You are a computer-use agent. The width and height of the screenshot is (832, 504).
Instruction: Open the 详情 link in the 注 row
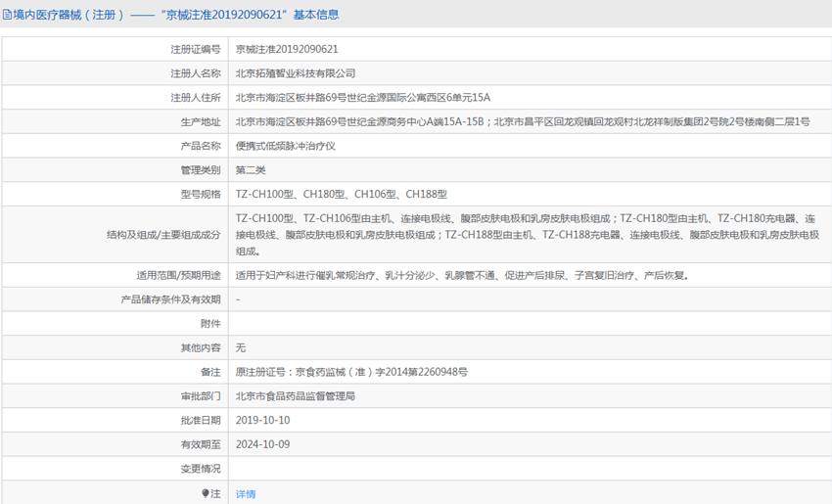(246, 494)
